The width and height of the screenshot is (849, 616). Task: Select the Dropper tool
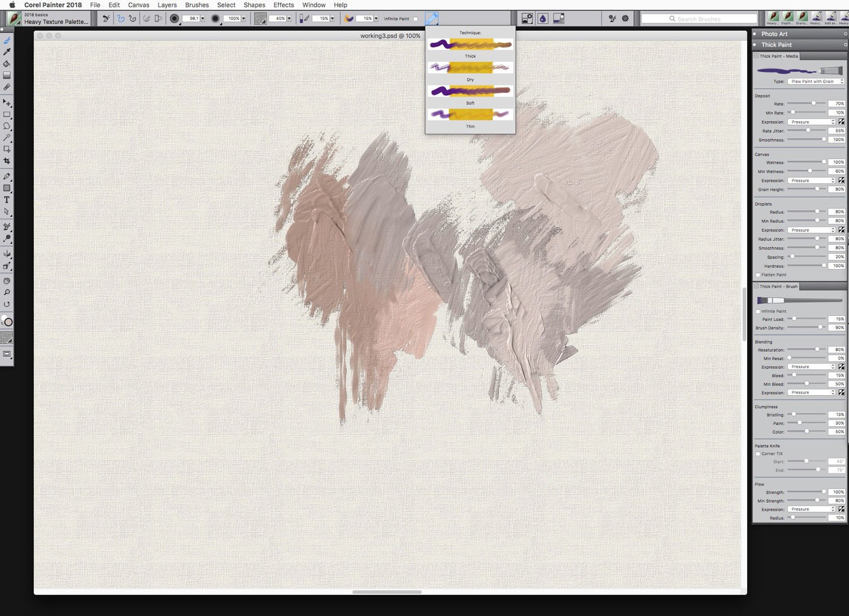[7, 52]
